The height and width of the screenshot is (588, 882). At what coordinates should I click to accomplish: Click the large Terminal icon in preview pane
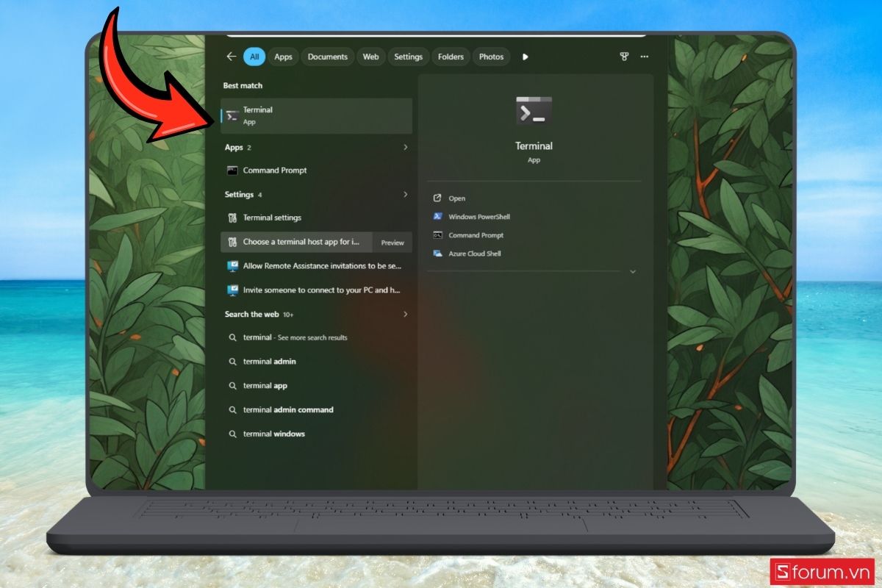click(x=534, y=110)
